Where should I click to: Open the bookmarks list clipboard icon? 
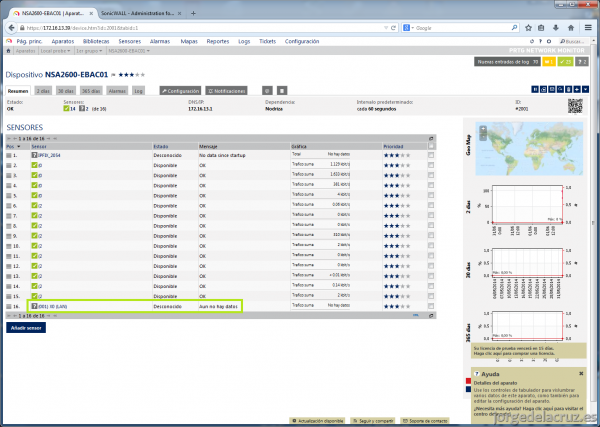[x=541, y=28]
